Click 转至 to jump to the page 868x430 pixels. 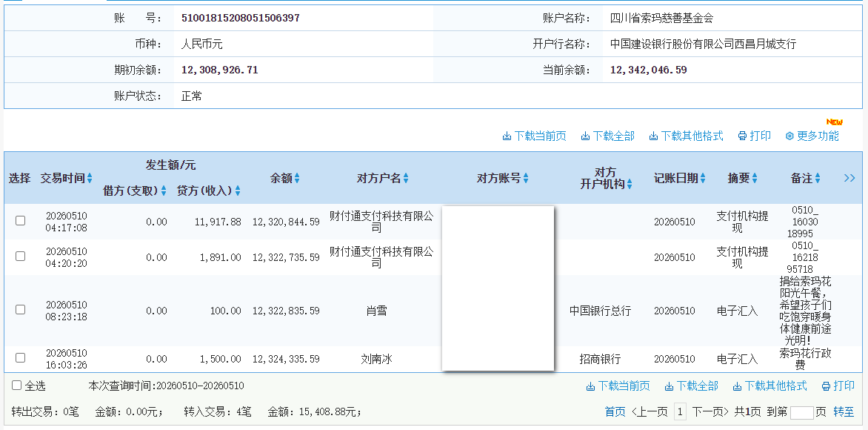coord(844,411)
